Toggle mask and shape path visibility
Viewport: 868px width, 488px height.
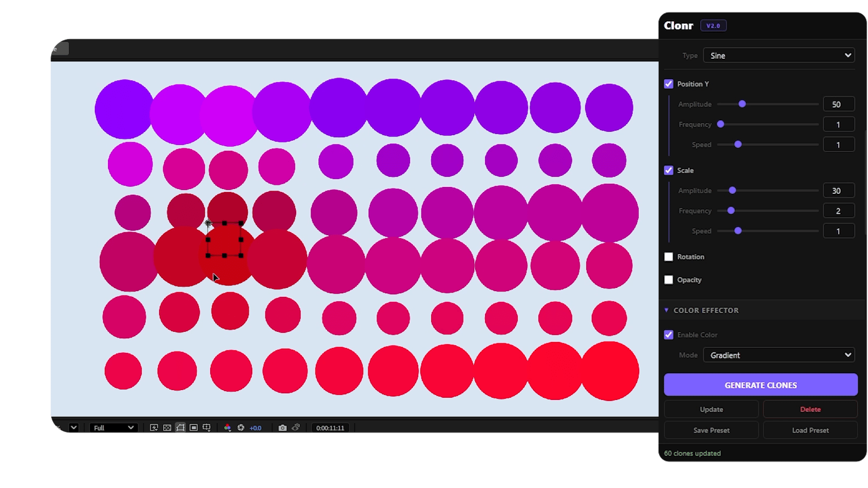180,427
